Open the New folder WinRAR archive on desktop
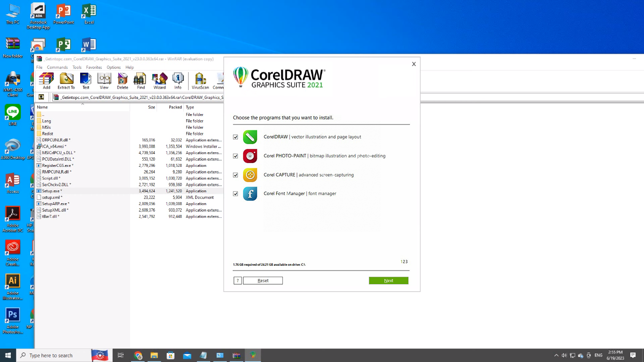This screenshot has width=644, height=362. click(x=13, y=48)
